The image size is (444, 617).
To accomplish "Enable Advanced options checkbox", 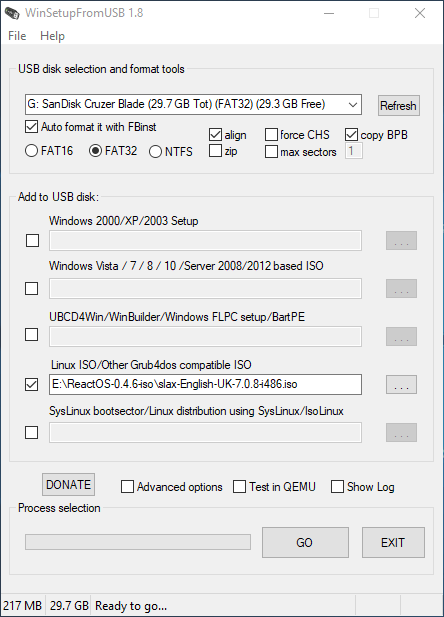I will click(x=127, y=486).
